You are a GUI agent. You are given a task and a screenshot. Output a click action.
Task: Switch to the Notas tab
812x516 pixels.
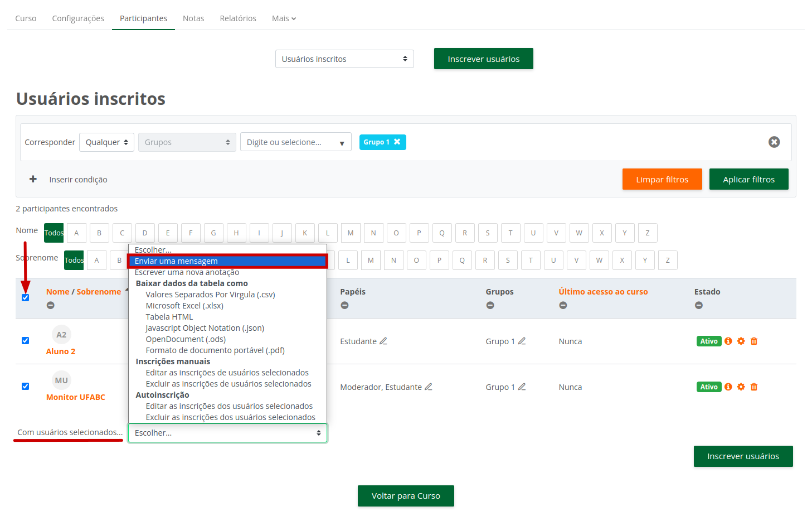coord(193,18)
